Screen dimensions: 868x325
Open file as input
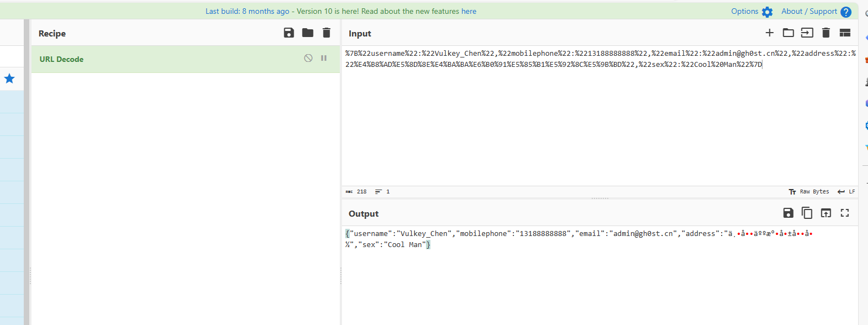click(x=807, y=33)
